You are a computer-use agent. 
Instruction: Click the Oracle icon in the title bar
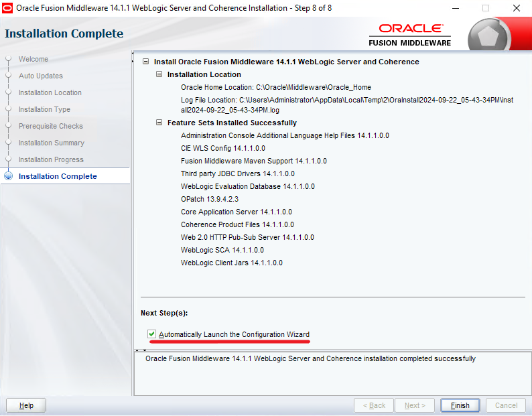click(7, 8)
